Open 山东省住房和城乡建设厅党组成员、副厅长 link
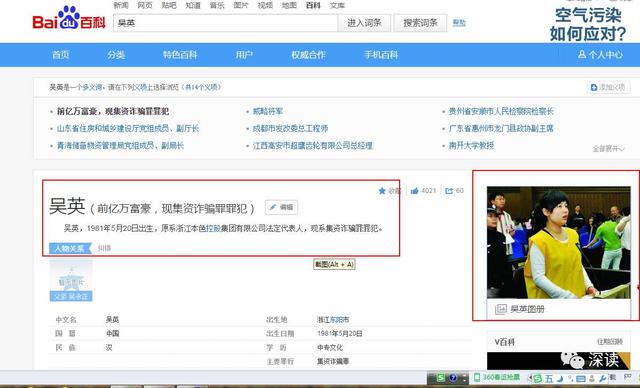 (128, 128)
